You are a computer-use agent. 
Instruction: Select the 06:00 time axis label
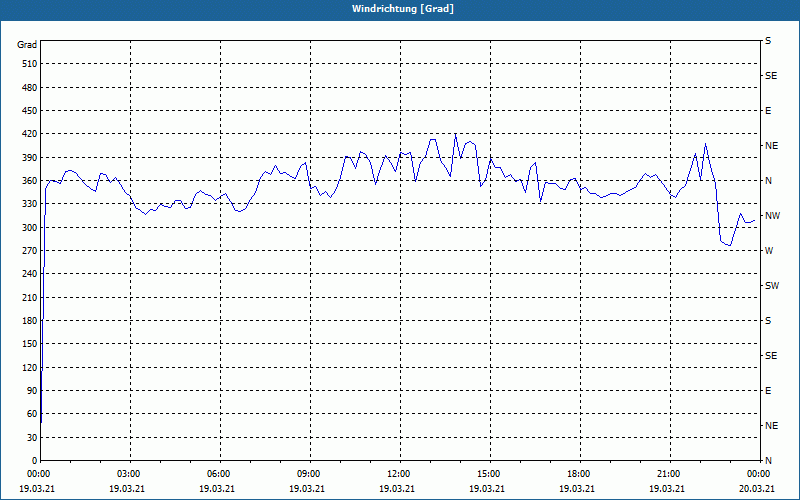[220, 473]
